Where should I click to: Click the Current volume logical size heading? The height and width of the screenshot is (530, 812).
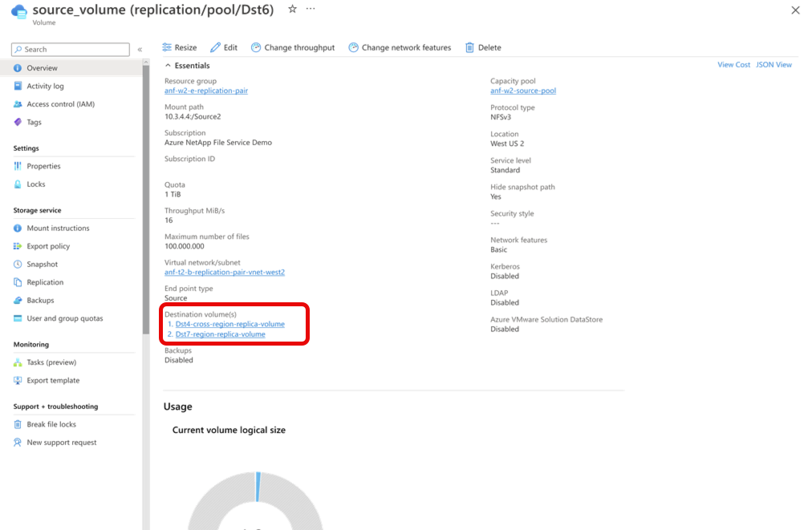click(229, 430)
